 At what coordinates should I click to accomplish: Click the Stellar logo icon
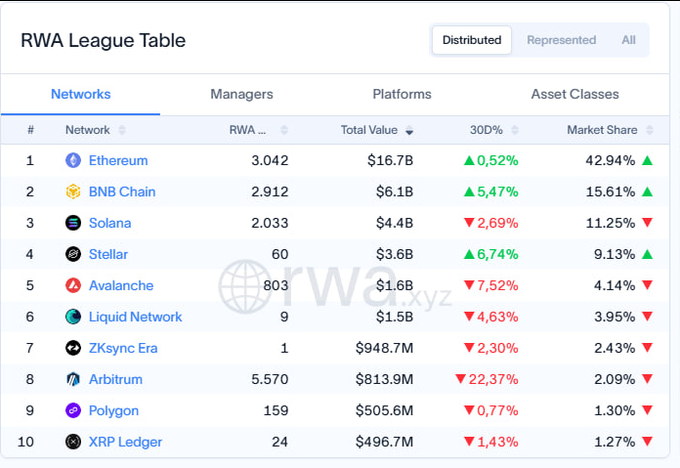point(73,254)
